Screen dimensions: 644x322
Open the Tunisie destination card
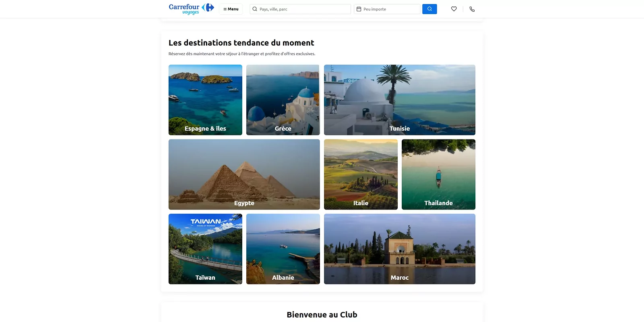(400, 100)
